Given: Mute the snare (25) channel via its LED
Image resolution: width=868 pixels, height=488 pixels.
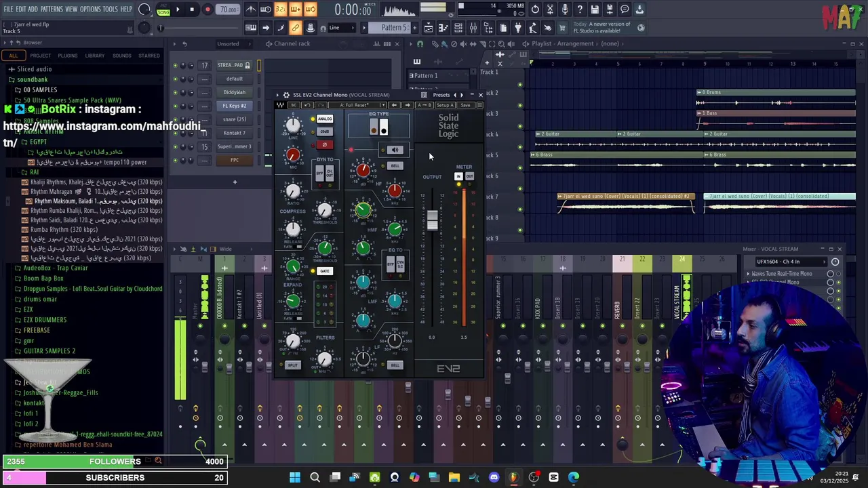Looking at the screenshot, I should [x=175, y=119].
